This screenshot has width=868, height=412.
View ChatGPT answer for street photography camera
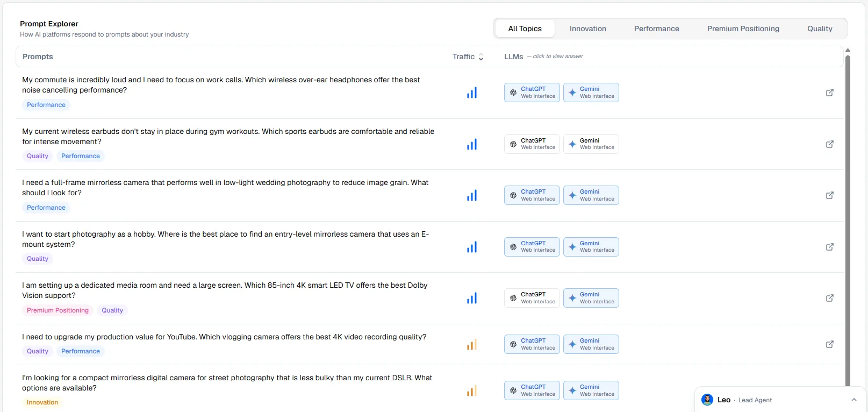(532, 390)
